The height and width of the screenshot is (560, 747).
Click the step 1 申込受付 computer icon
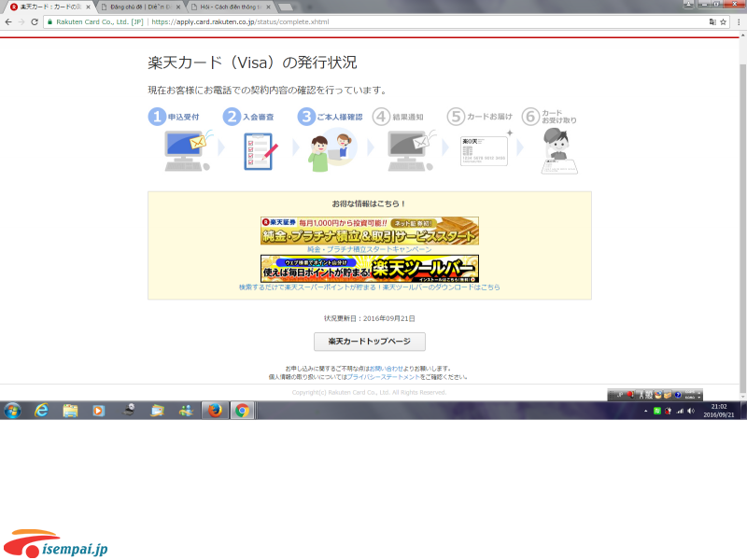pyautogui.click(x=188, y=150)
